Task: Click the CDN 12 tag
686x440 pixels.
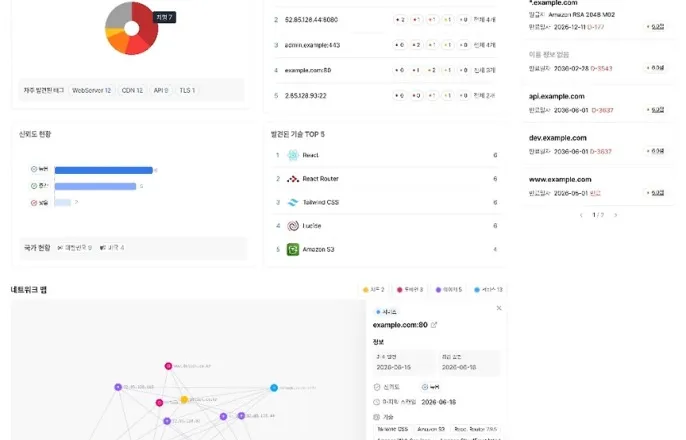Action: pyautogui.click(x=132, y=91)
